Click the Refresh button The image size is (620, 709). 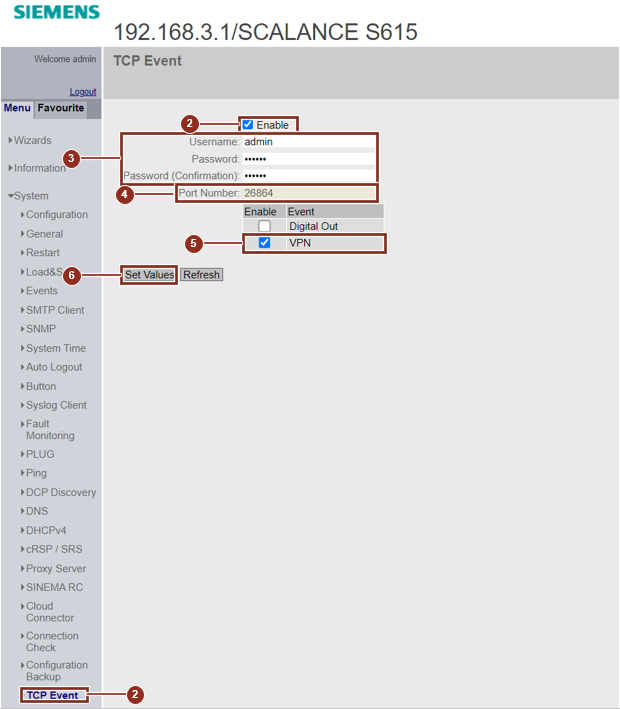point(201,275)
